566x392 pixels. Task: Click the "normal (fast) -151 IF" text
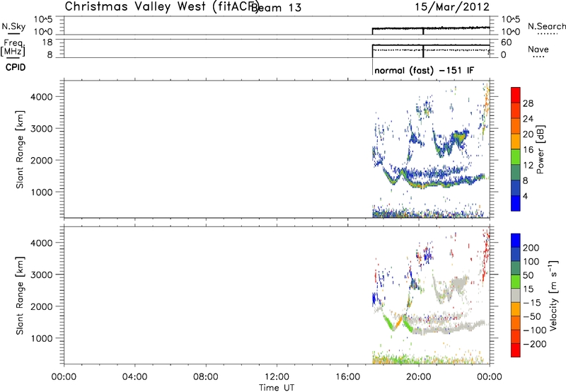tap(424, 70)
